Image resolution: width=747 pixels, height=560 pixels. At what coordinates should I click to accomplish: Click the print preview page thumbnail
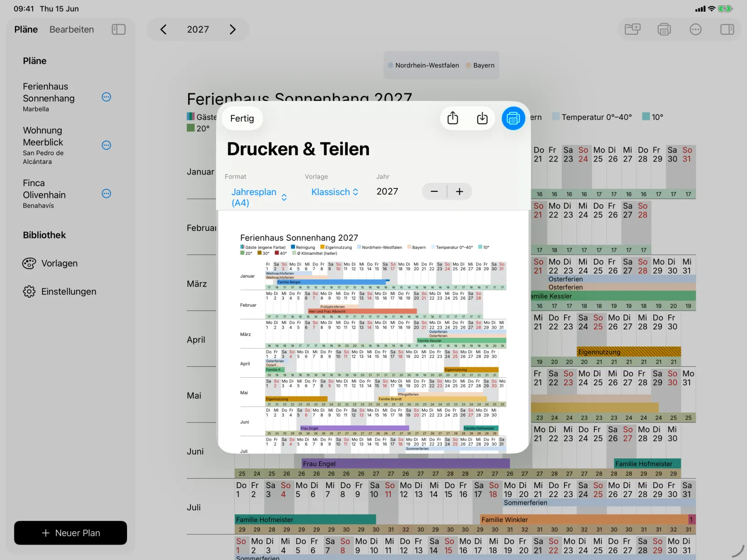tap(373, 331)
